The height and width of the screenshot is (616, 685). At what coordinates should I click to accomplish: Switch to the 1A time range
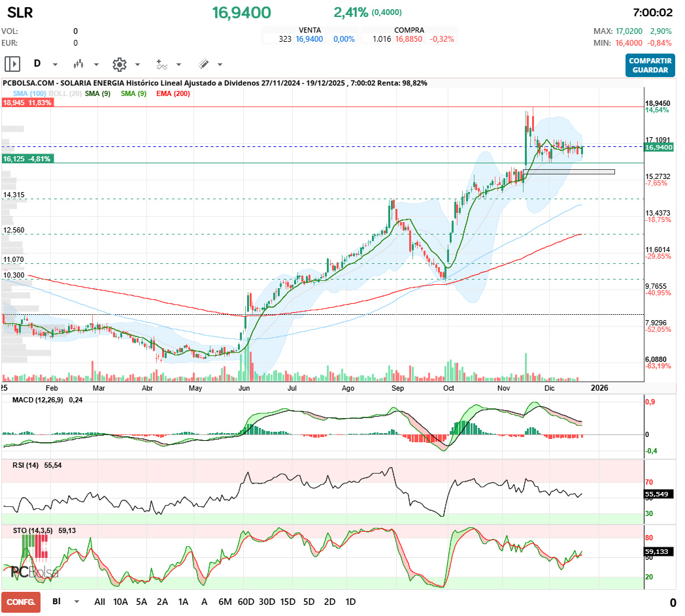point(183,602)
